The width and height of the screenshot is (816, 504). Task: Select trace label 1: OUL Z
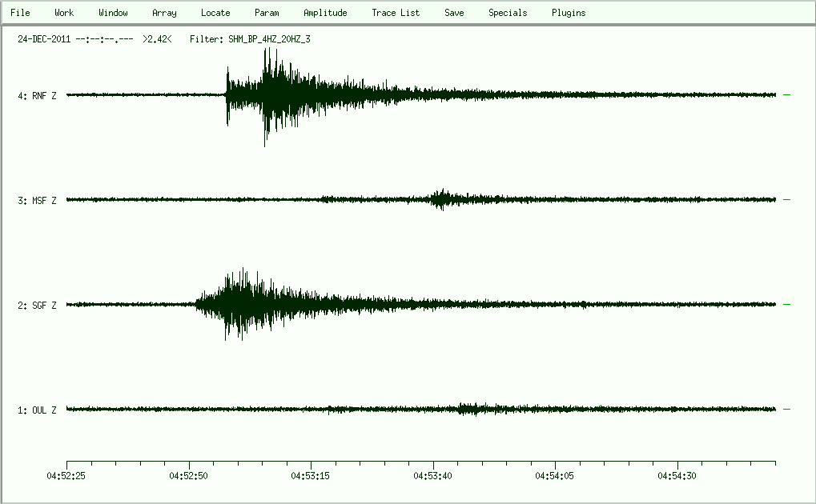coord(37,410)
